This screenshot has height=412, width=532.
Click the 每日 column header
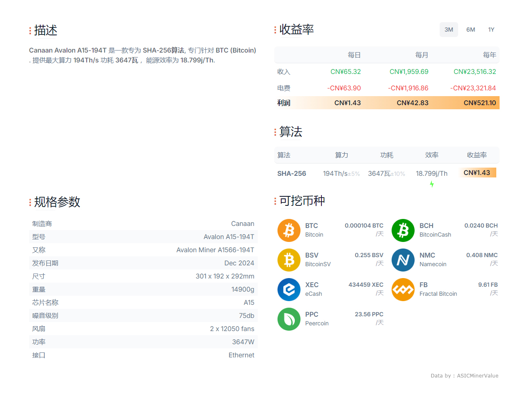[x=354, y=55]
